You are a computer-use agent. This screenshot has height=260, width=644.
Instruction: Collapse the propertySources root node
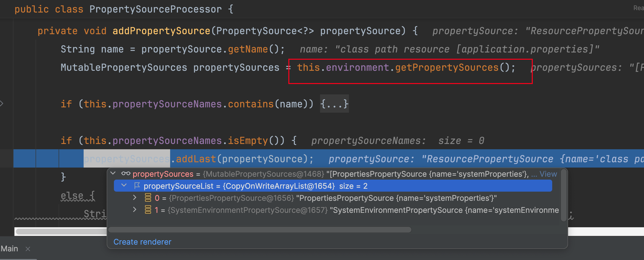pos(113,173)
